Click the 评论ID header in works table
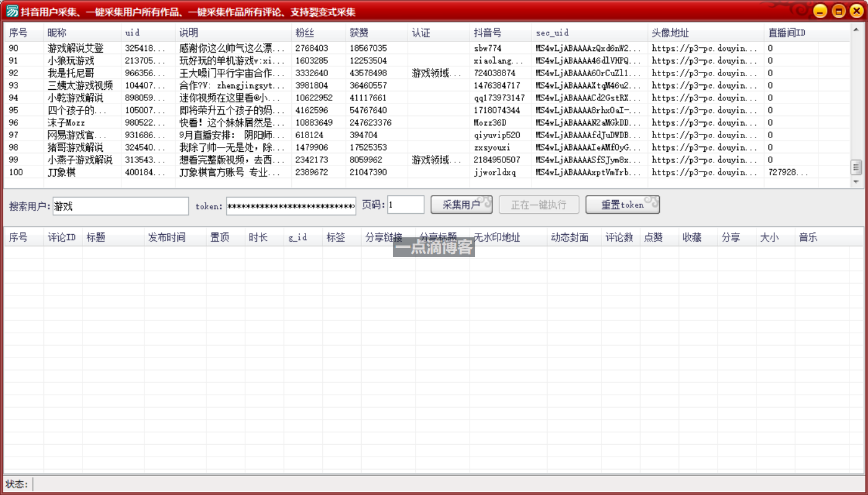The width and height of the screenshot is (868, 495). (x=63, y=237)
